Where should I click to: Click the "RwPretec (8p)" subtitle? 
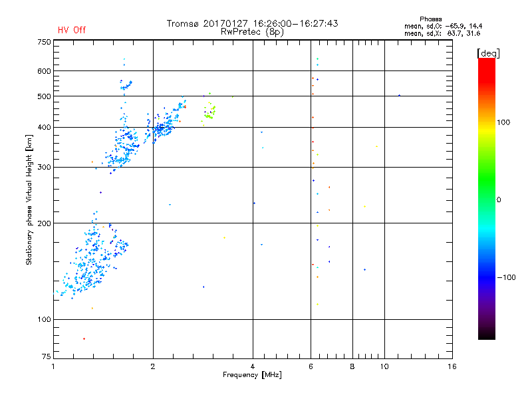(x=252, y=32)
